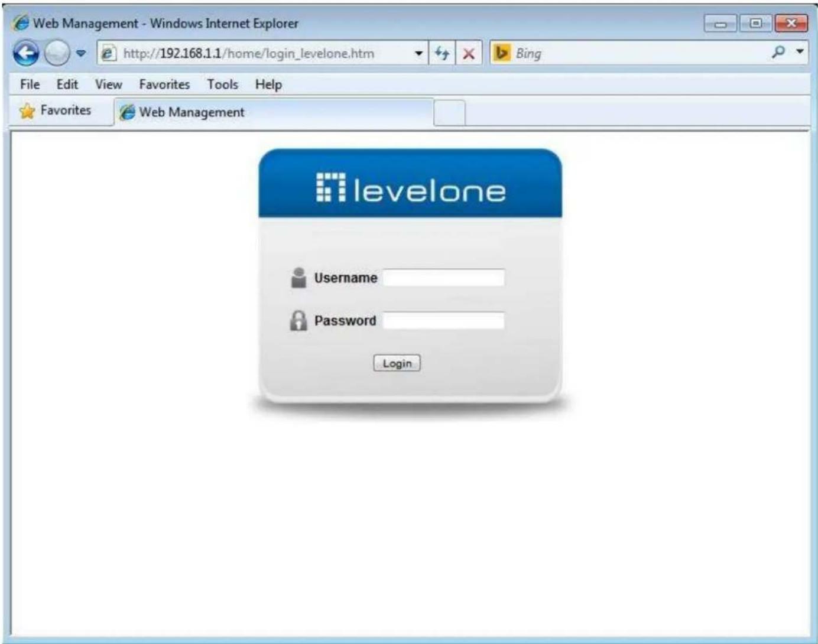The image size is (818, 644).
Task: Open the Help menu
Action: 268,84
